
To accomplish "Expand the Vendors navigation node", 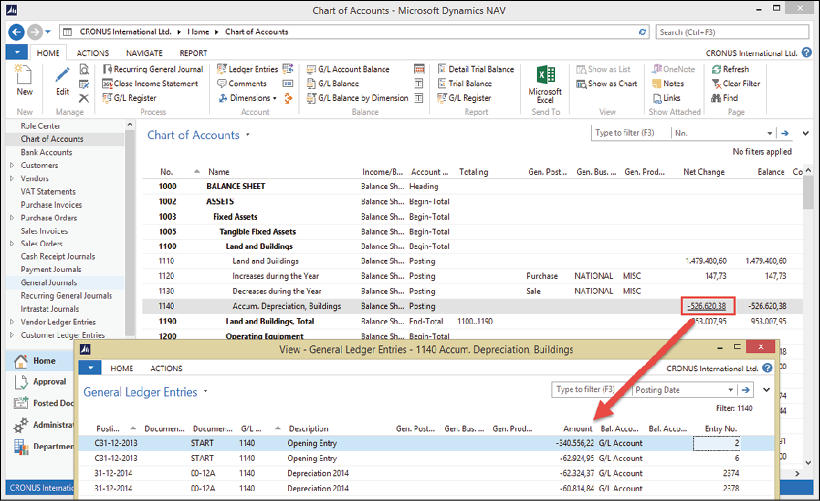I will [12, 178].
